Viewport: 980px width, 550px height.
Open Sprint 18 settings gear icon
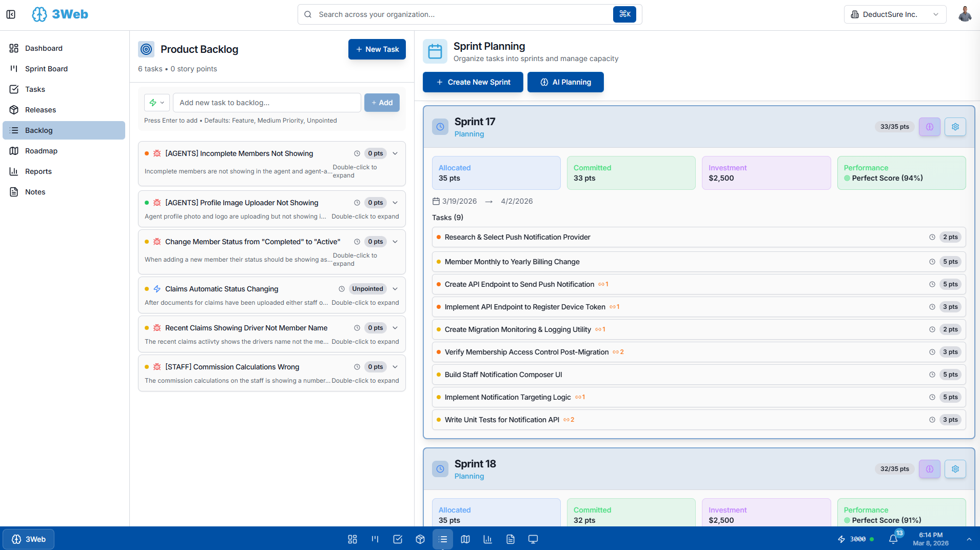tap(955, 469)
